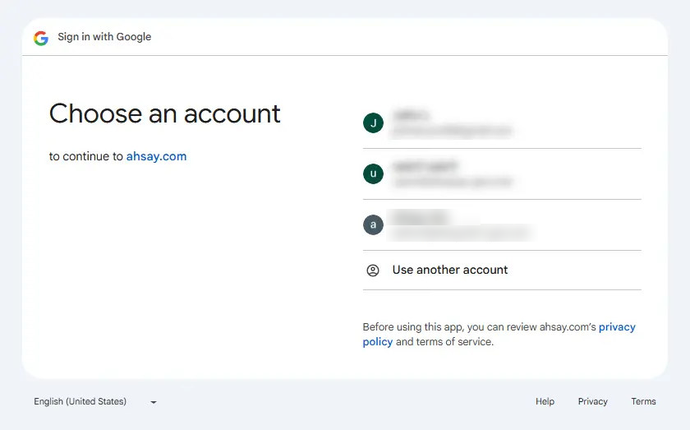Click the language dropdown arrow
690x430 pixels.
153,402
